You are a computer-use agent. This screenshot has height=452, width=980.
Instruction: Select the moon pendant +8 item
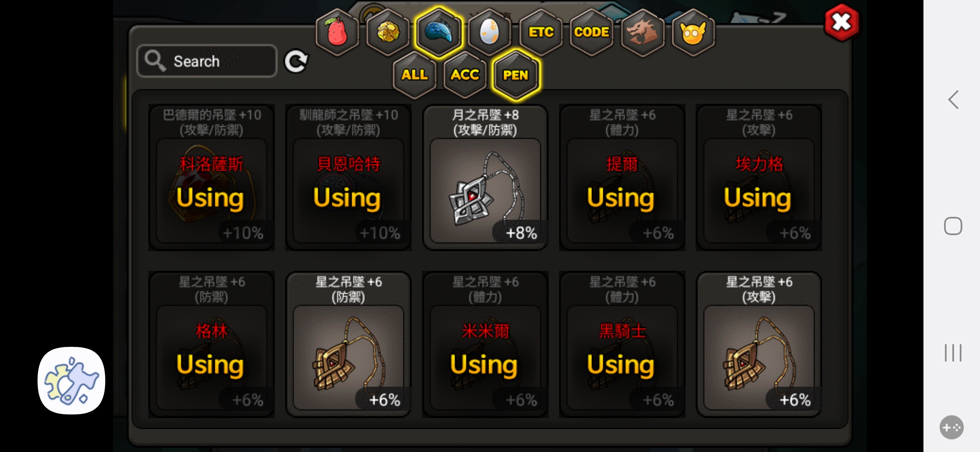click(485, 177)
